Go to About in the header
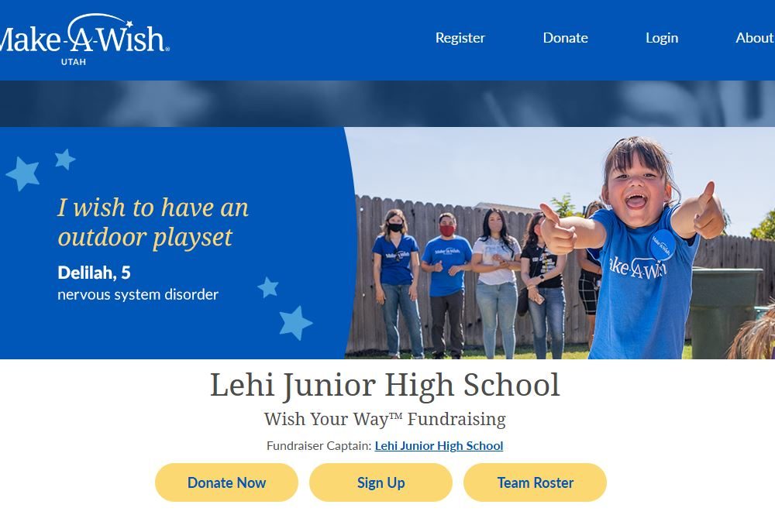The image size is (775, 532). coord(755,38)
